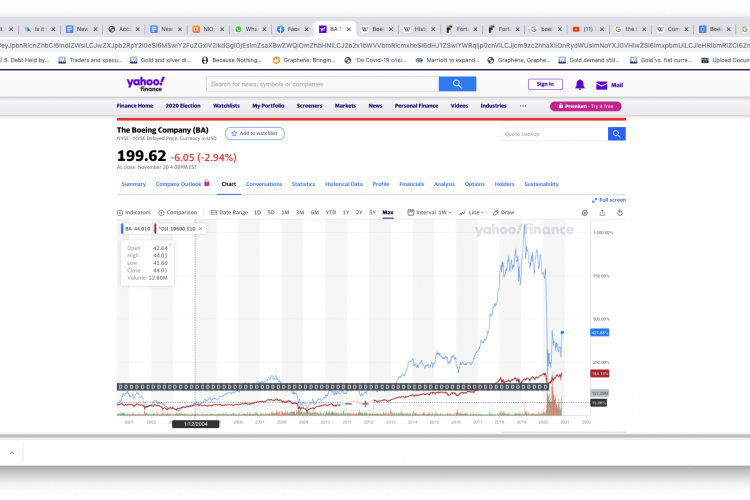750x500 pixels.
Task: Open the Statistics tab
Action: coord(304,184)
